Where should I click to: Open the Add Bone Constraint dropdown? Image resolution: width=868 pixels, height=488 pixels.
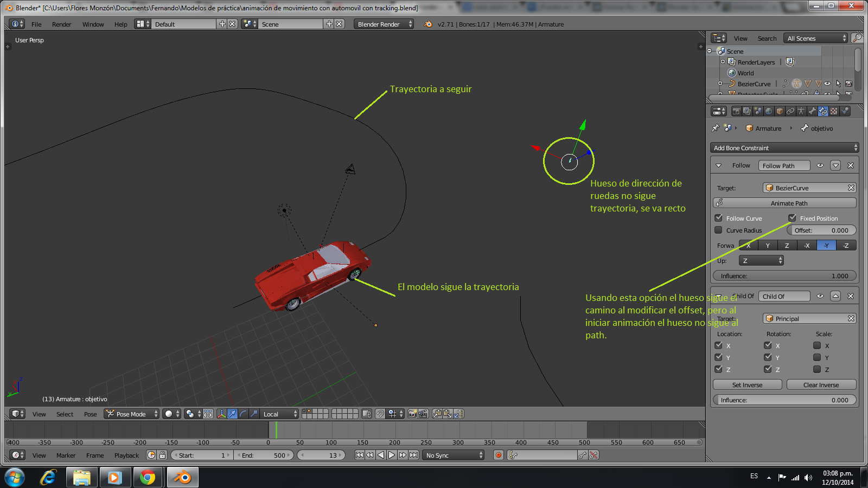click(x=784, y=148)
